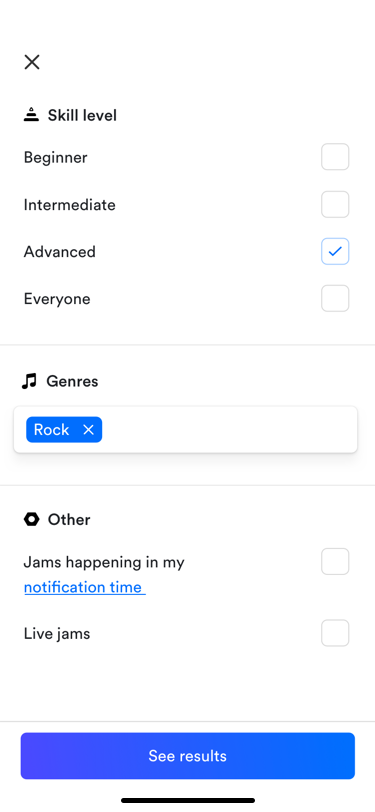Tap the Beginner label

(x=55, y=157)
